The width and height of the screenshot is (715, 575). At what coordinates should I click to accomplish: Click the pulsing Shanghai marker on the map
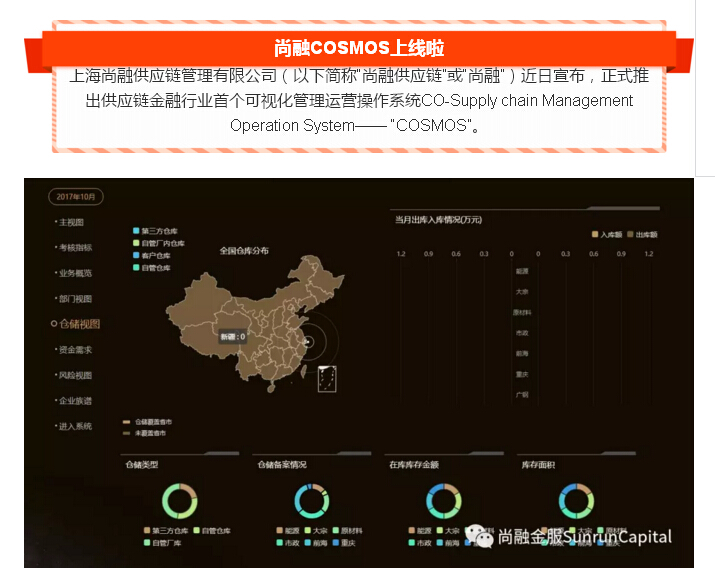309,341
